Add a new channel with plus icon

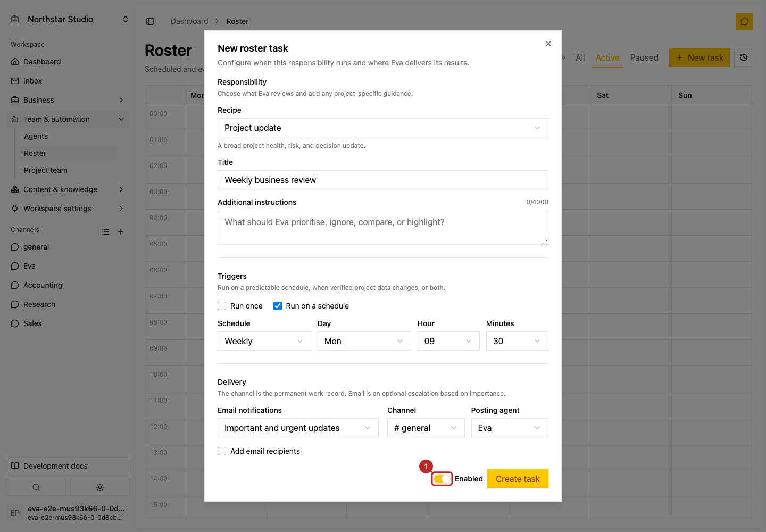[x=120, y=232]
